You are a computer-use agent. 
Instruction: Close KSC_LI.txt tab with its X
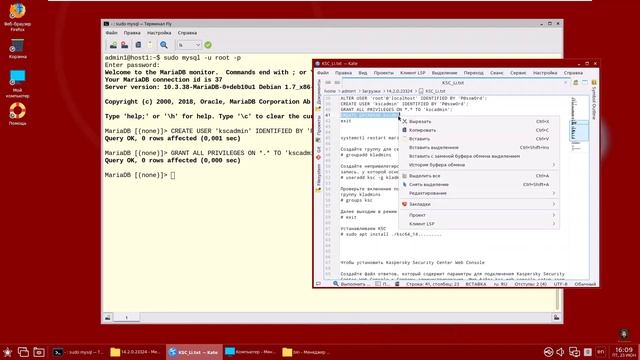pyautogui.click(x=566, y=82)
